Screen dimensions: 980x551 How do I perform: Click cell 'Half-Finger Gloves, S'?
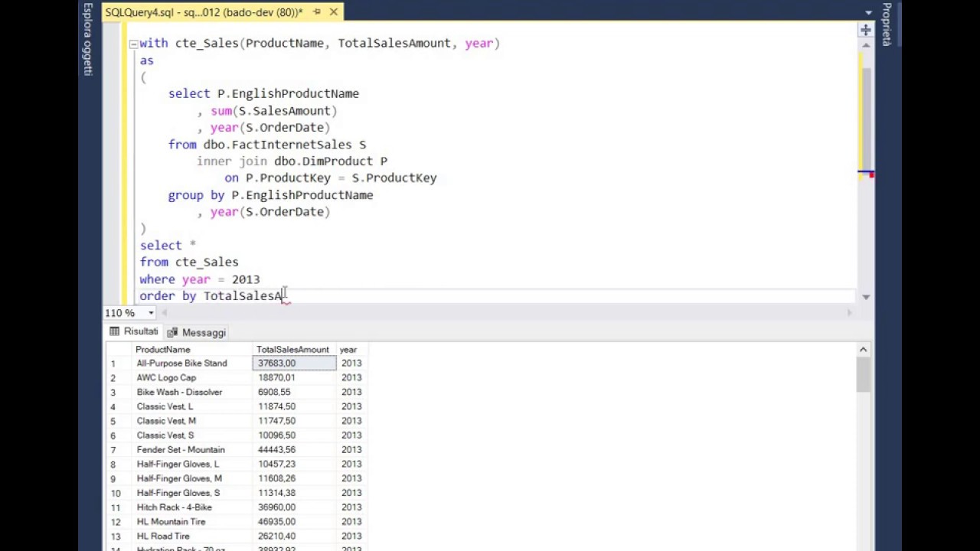[x=192, y=493]
